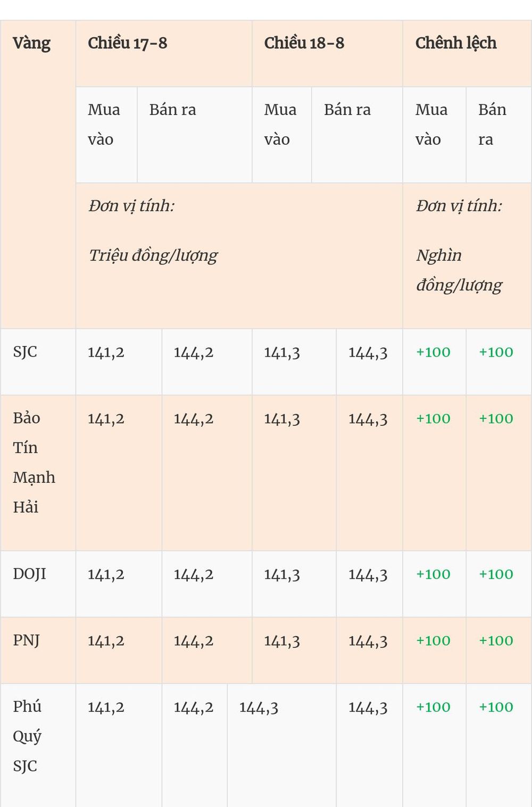Click DOJI's green +100 selling difference

click(496, 574)
